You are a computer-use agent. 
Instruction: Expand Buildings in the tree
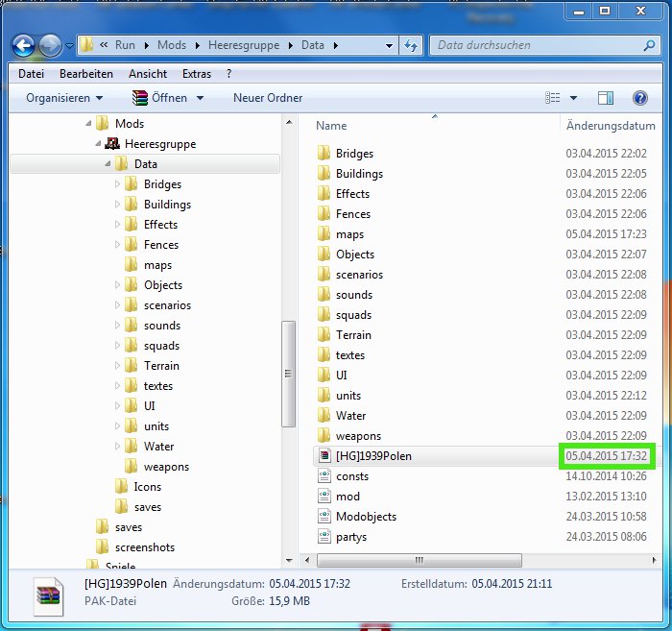click(117, 204)
